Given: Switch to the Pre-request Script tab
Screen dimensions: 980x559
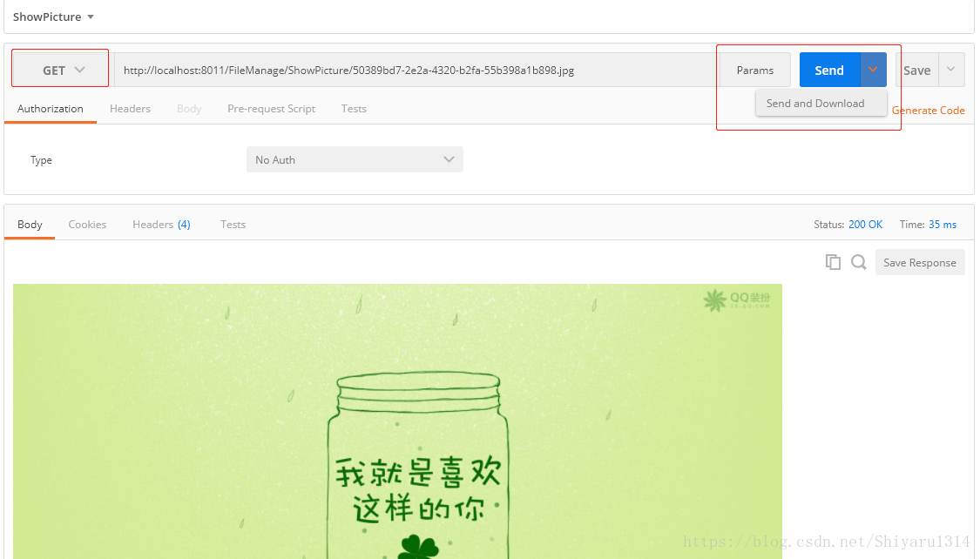Looking at the screenshot, I should click(271, 109).
